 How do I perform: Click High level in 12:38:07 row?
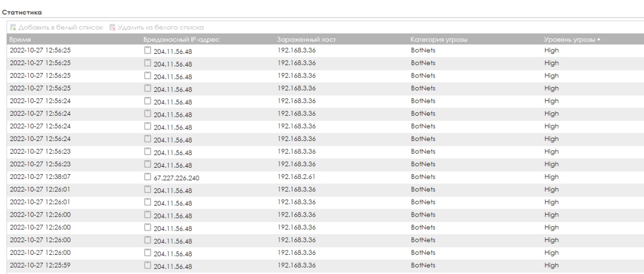point(551,177)
